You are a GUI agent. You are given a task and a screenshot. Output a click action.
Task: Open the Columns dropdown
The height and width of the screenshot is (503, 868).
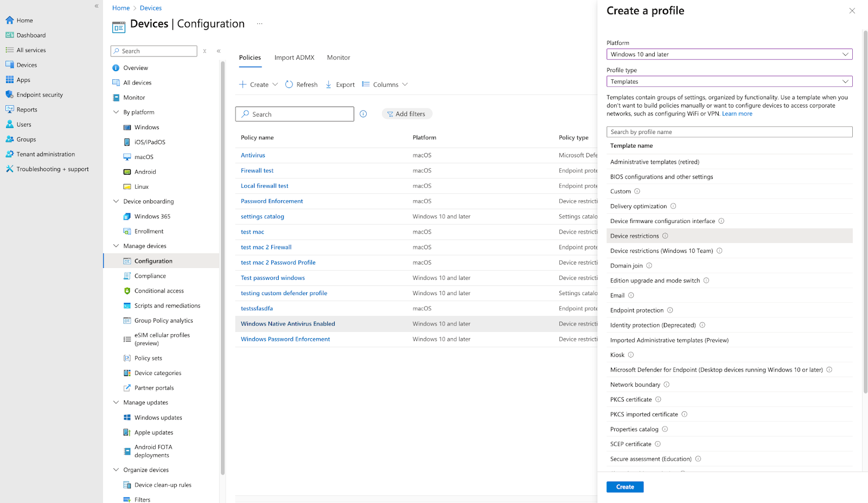(x=385, y=85)
